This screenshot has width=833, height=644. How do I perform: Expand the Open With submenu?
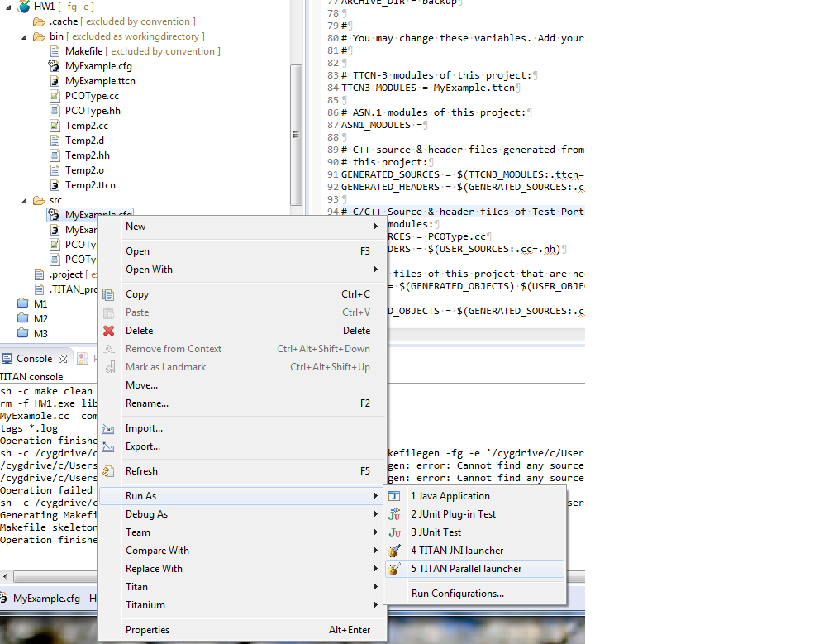click(376, 270)
